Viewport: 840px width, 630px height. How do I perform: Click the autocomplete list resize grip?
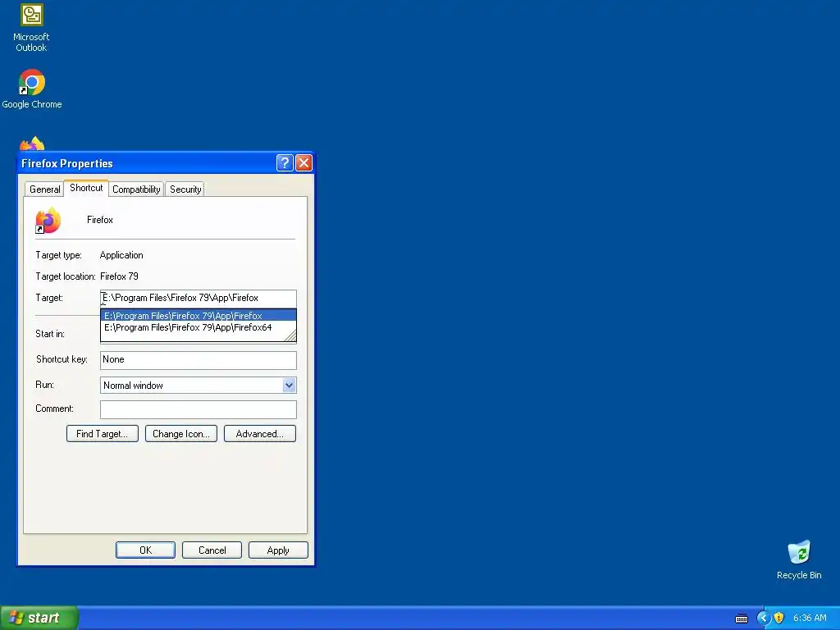pyautogui.click(x=290, y=336)
